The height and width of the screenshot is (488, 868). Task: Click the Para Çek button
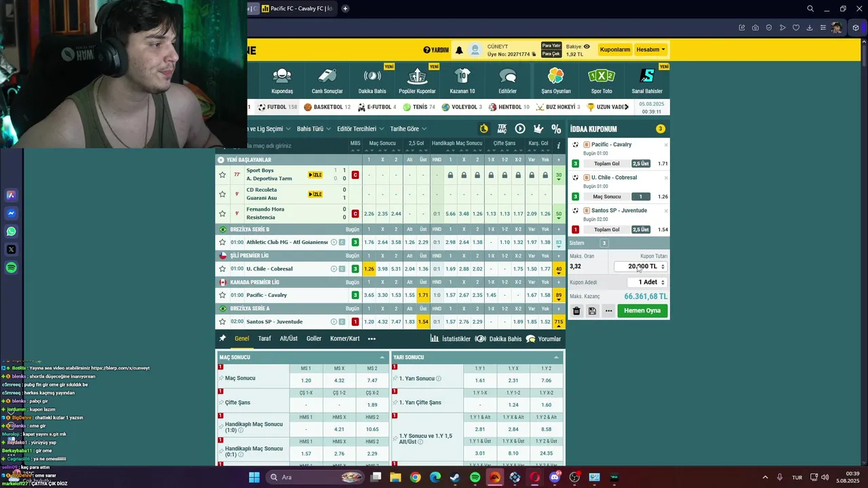pos(551,54)
